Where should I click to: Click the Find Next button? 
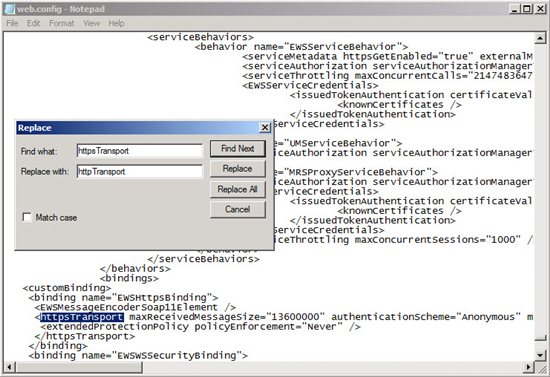tap(237, 149)
